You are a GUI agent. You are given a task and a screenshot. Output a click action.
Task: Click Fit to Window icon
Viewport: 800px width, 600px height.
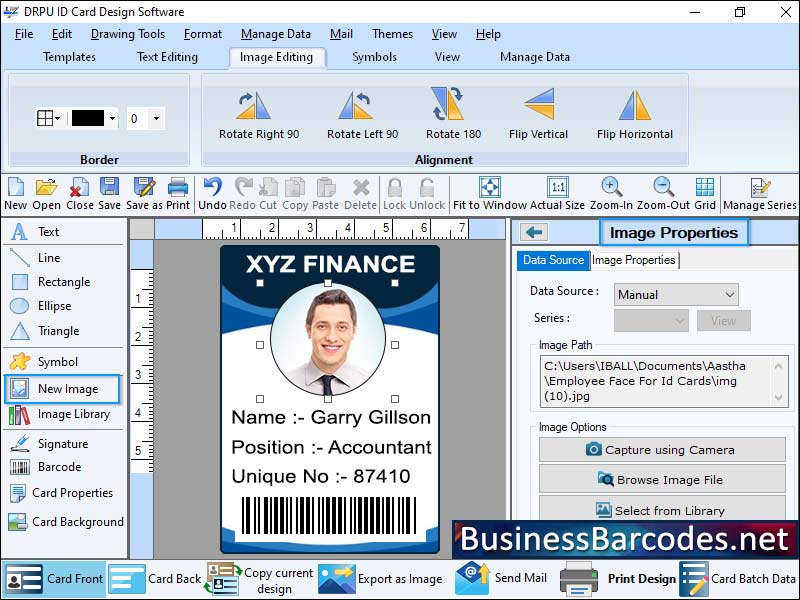pos(490,194)
